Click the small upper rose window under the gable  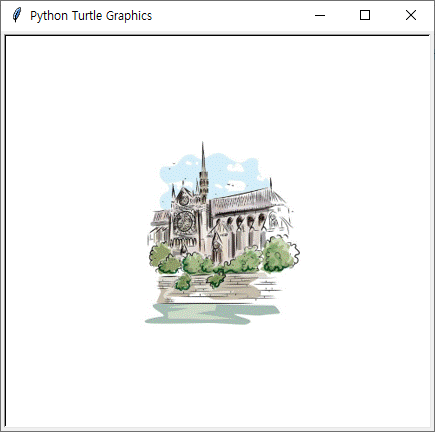184,200
